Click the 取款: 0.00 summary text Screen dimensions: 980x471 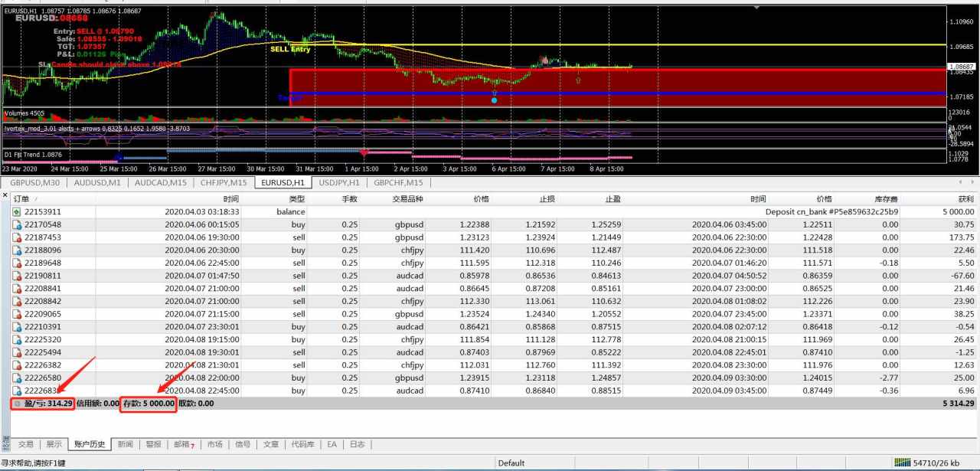196,404
